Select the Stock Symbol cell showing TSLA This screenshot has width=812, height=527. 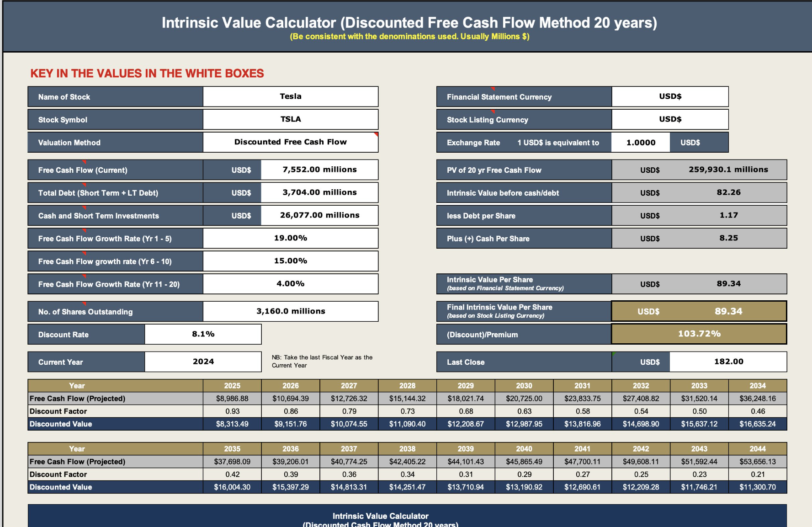(x=291, y=119)
